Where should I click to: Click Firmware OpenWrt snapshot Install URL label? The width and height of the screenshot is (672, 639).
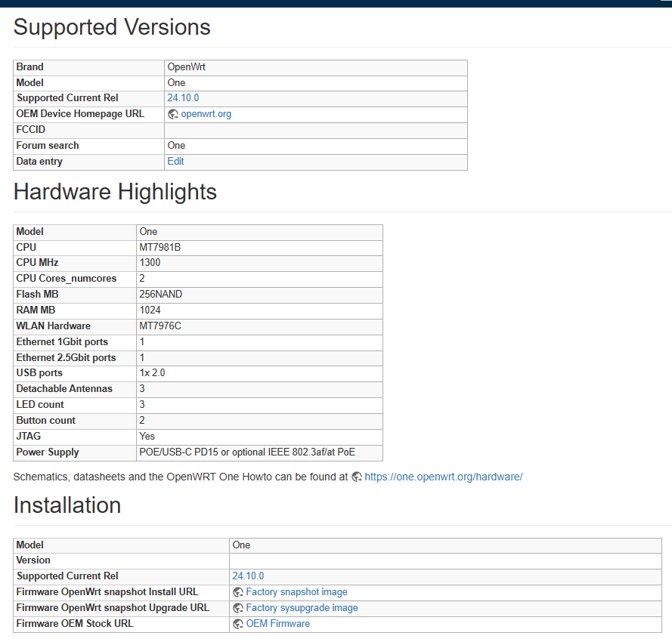click(107, 592)
